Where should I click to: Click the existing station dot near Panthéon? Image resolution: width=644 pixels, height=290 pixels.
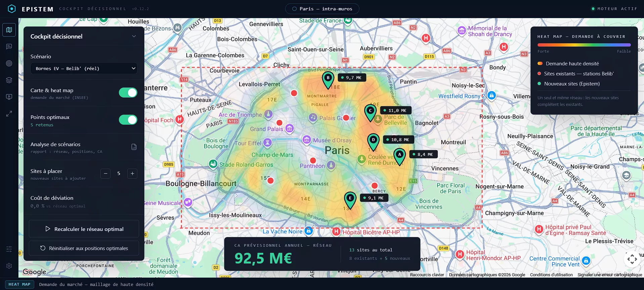click(313, 161)
